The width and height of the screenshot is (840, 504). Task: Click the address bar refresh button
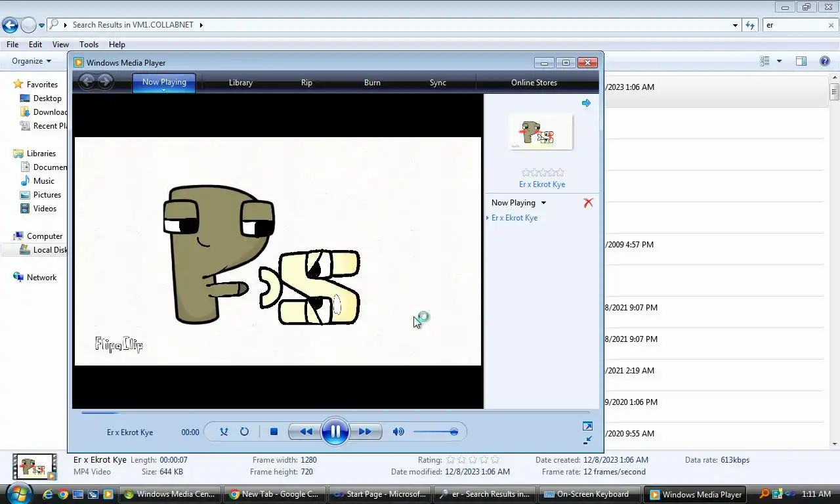click(751, 25)
